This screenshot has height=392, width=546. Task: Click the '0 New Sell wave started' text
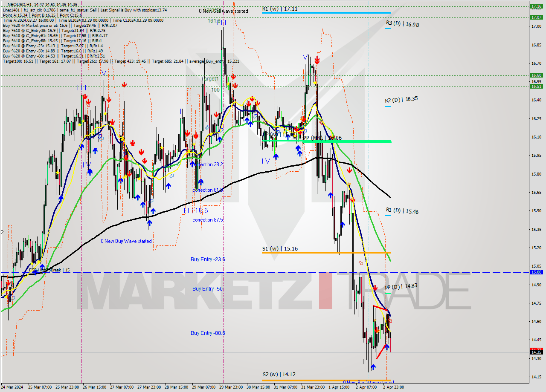(224, 11)
